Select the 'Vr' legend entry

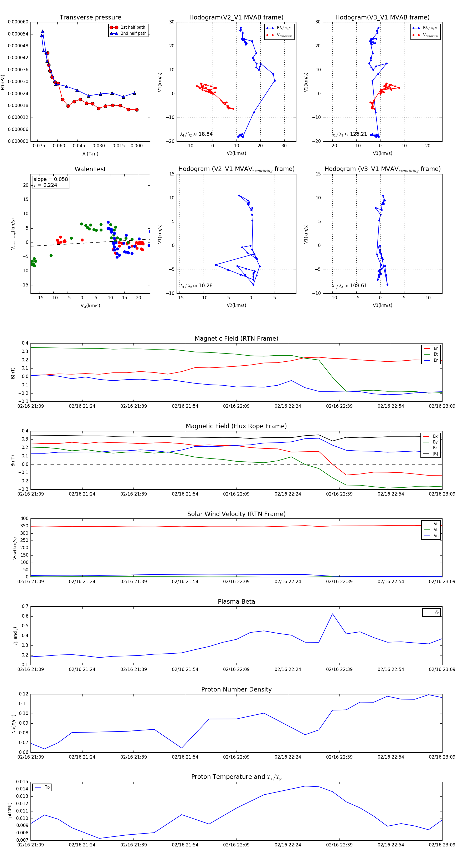tap(431, 524)
